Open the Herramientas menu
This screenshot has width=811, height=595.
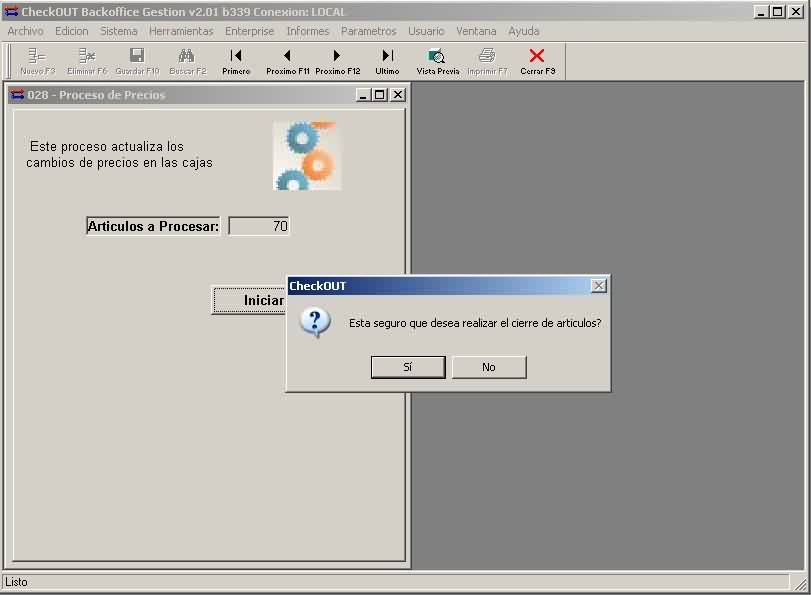(181, 31)
